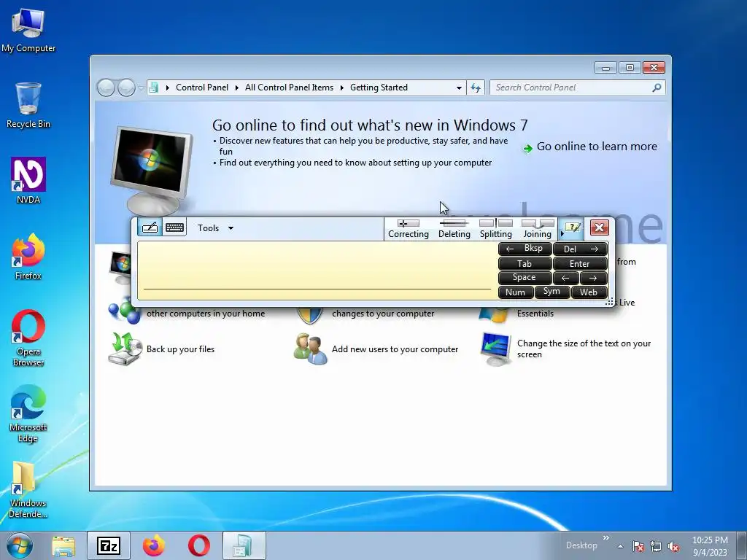This screenshot has height=560, width=747.
Task: Show the Correcting gesture demo
Action: tap(409, 229)
